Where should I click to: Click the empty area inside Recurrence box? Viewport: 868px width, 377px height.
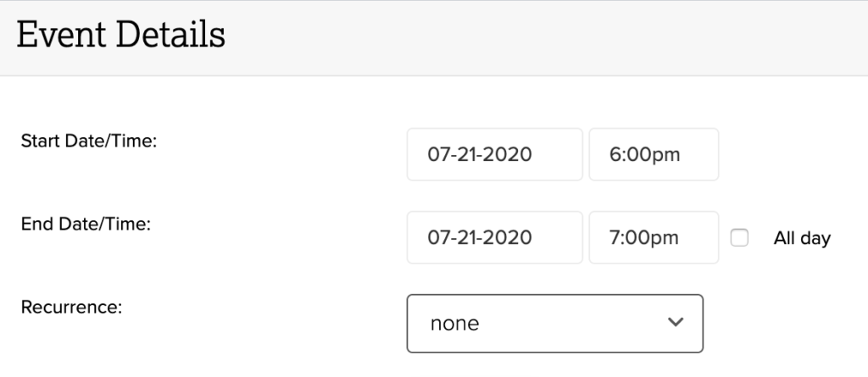click(576, 324)
